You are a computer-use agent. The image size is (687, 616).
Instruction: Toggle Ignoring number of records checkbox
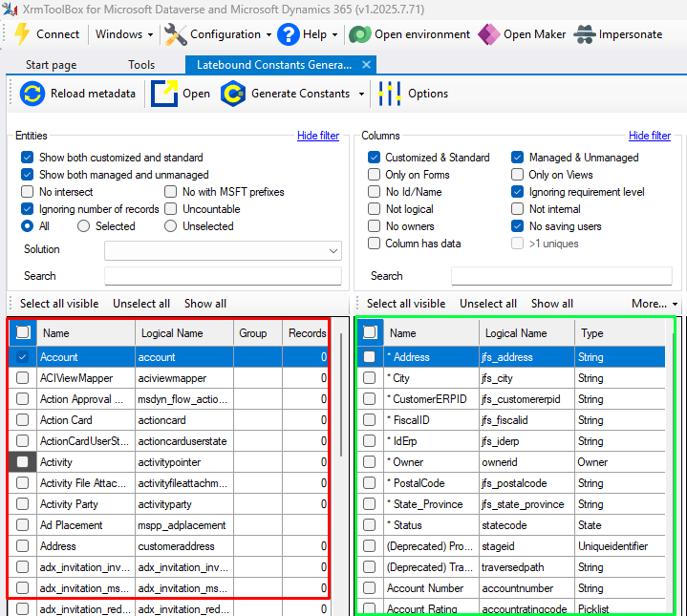coord(27,209)
